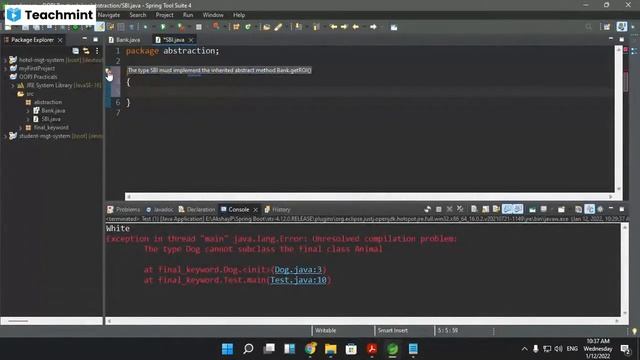Viewport: 640px width, 360px height.
Task: Expand SBI.java in Package Explorer
Action: point(28,119)
